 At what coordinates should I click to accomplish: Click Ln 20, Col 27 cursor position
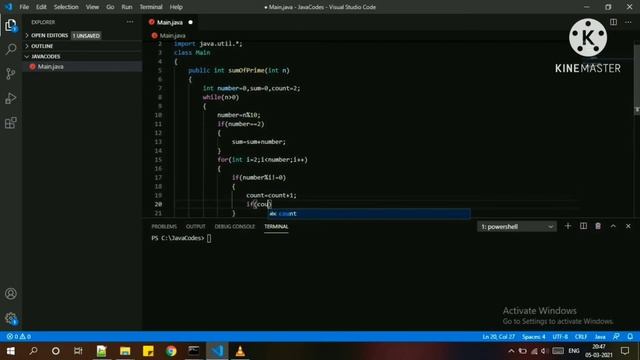pos(498,337)
